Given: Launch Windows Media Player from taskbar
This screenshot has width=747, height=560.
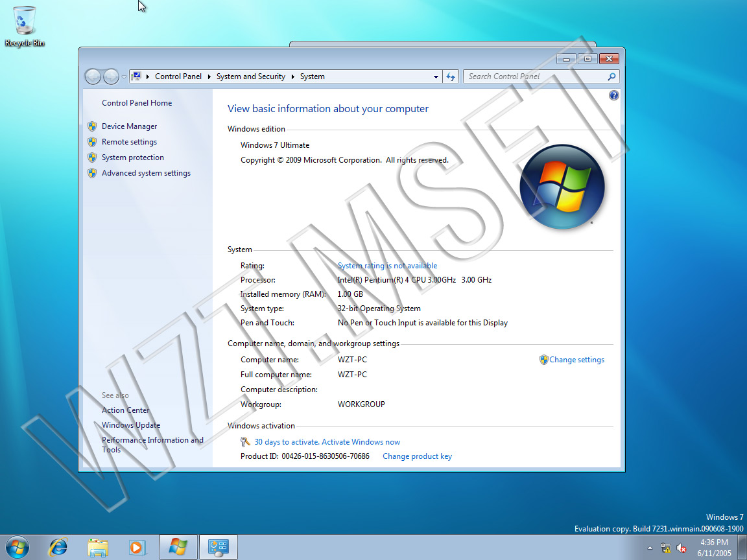Looking at the screenshot, I should click(x=137, y=548).
